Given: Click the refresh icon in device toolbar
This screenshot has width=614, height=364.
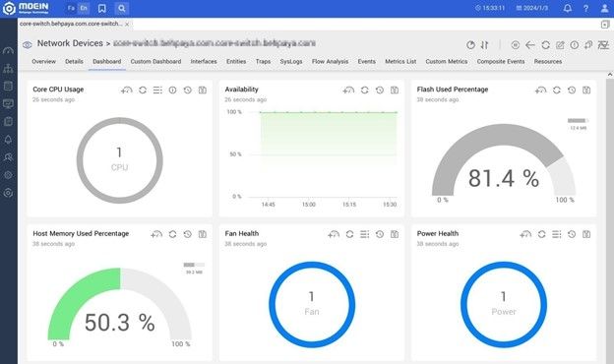Looking at the screenshot, I should click(545, 45).
